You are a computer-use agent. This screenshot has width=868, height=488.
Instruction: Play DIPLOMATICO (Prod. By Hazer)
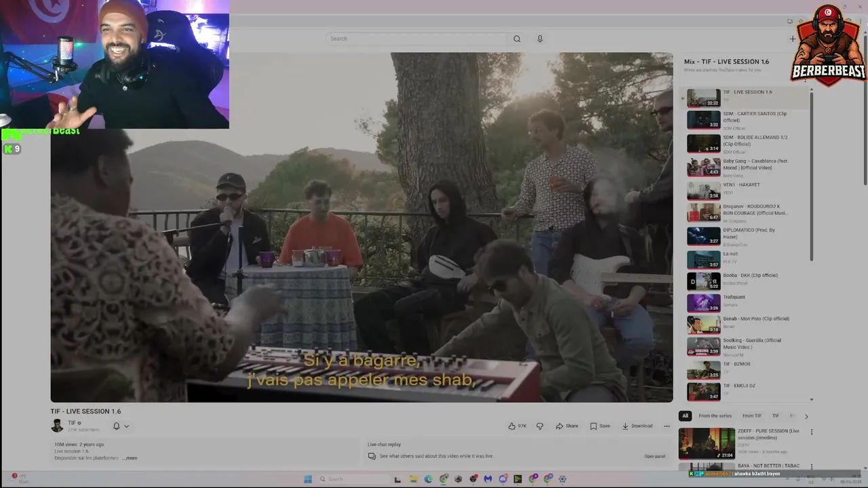[x=746, y=236]
